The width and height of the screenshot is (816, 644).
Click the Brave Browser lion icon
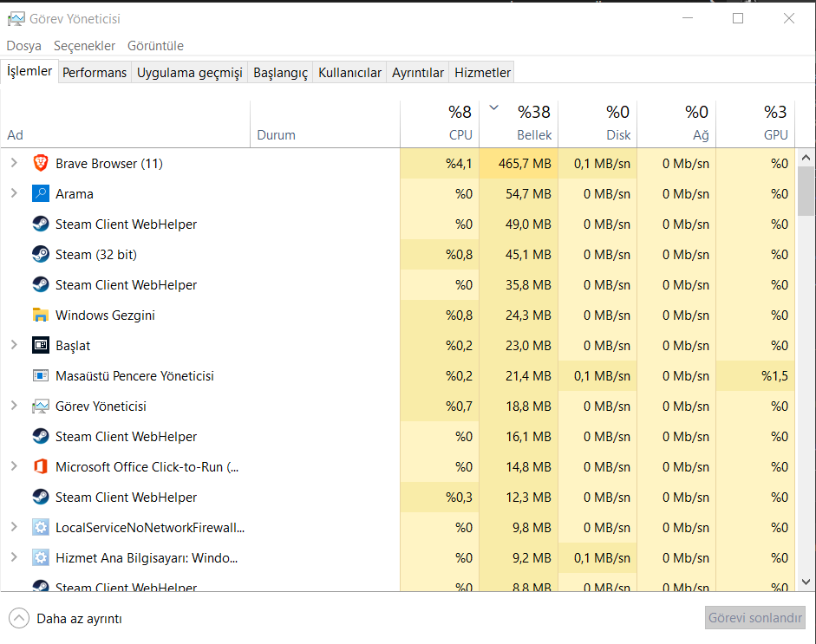tap(40, 163)
